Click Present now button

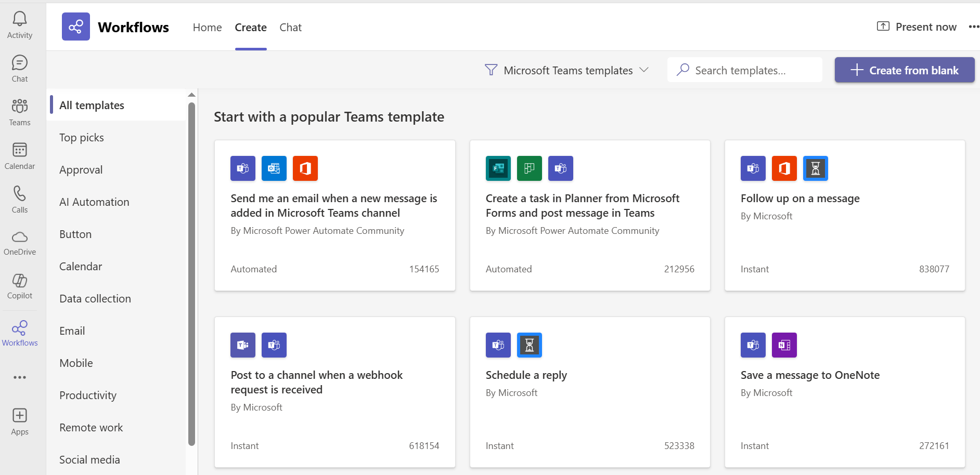coord(917,27)
